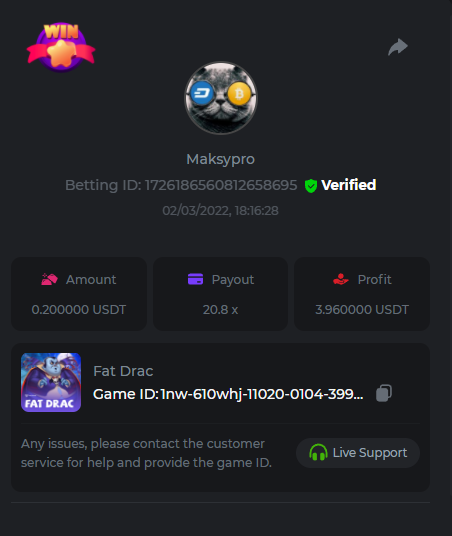Click the 0.200000 USDT amount value

79,310
